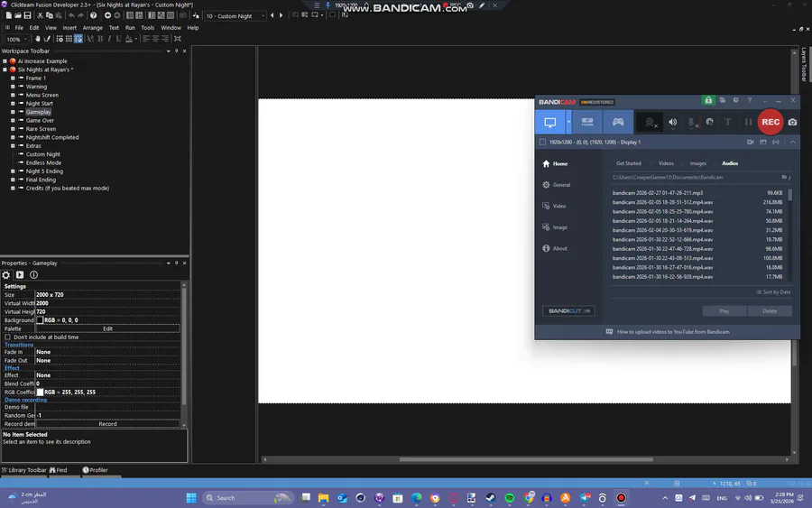Toggle Bandicam pause recording button
Image resolution: width=812 pixels, height=508 pixels.
748,122
